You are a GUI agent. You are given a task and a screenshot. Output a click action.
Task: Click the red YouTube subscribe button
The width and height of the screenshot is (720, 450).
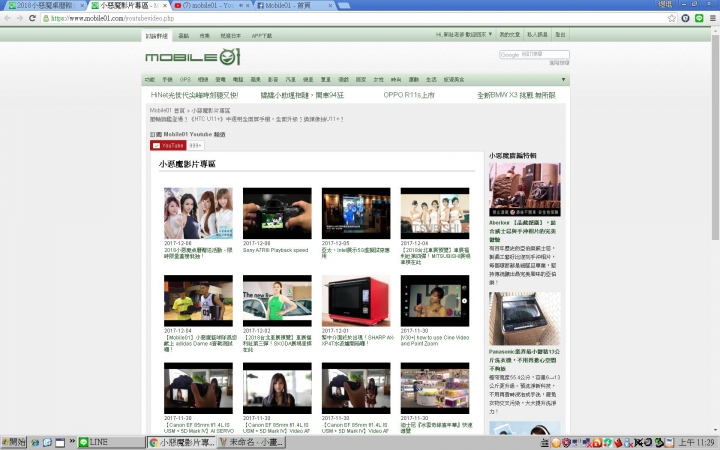pos(168,145)
